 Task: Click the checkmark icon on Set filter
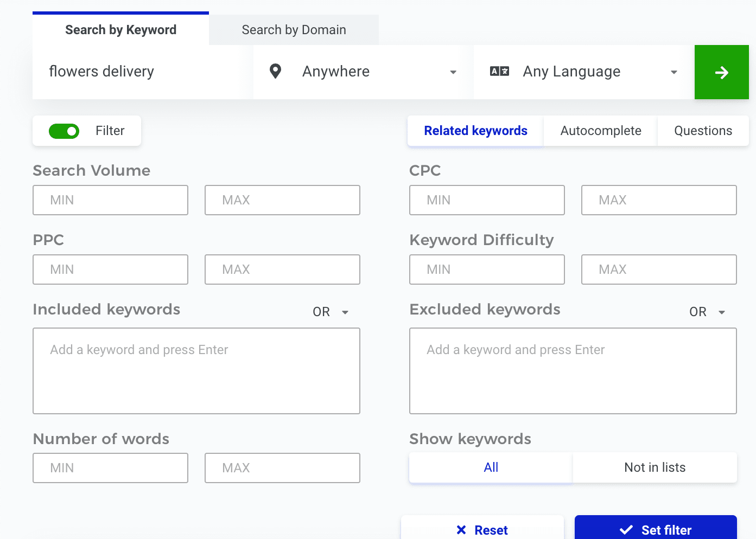[x=626, y=530]
